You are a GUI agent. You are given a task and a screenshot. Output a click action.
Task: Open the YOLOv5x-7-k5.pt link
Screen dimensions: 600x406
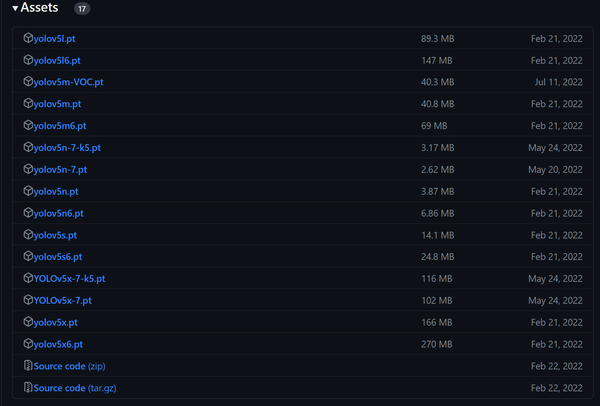70,279
